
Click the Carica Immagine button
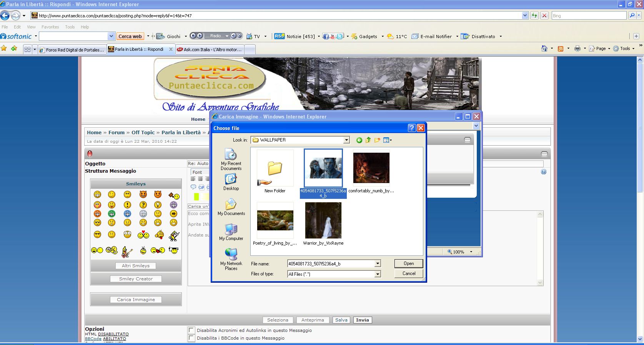coord(136,300)
